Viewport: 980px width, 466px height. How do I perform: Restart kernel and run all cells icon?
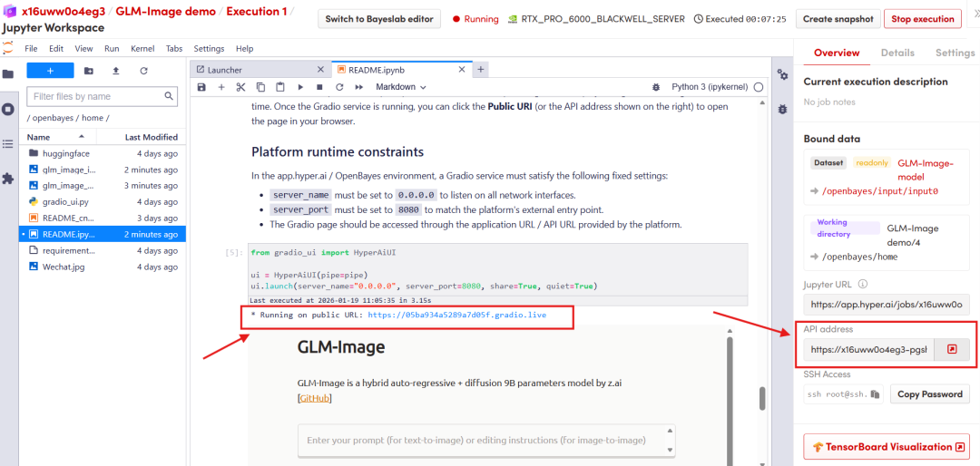(358, 87)
